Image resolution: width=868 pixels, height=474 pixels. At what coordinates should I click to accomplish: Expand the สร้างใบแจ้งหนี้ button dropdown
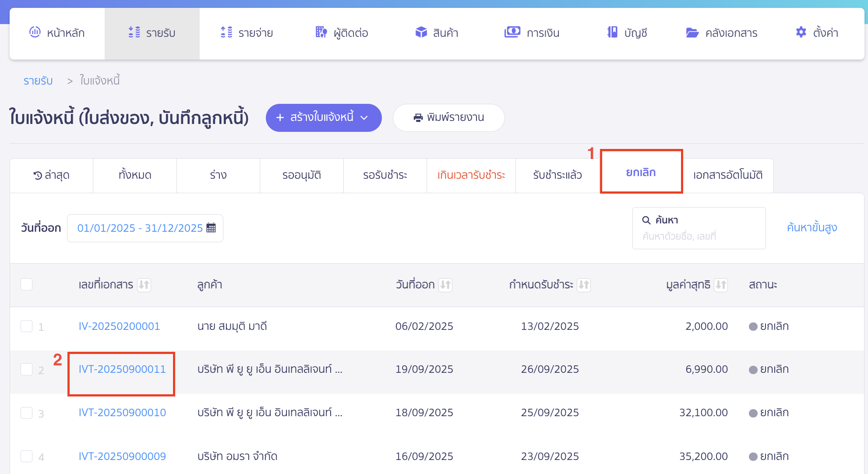pos(364,117)
